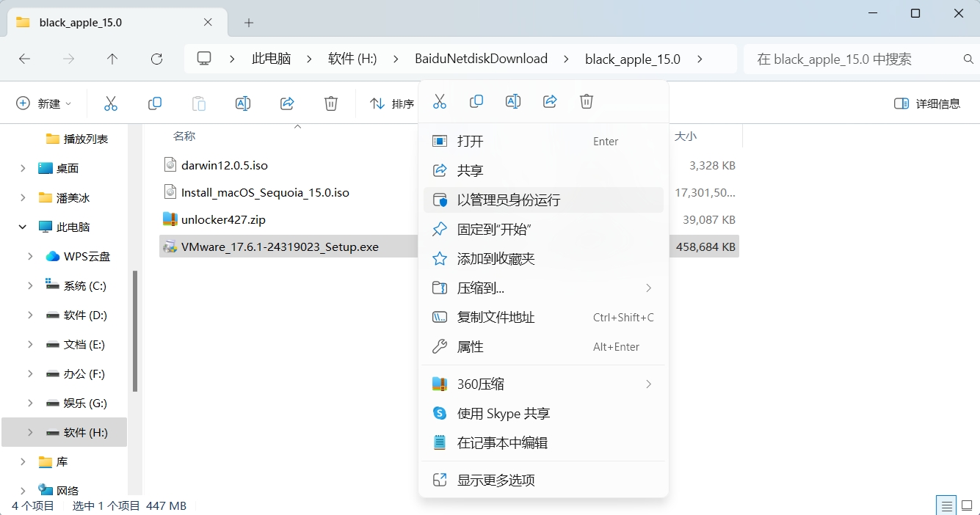Click the Share icon in the main toolbar
980x515 pixels.
click(287, 103)
